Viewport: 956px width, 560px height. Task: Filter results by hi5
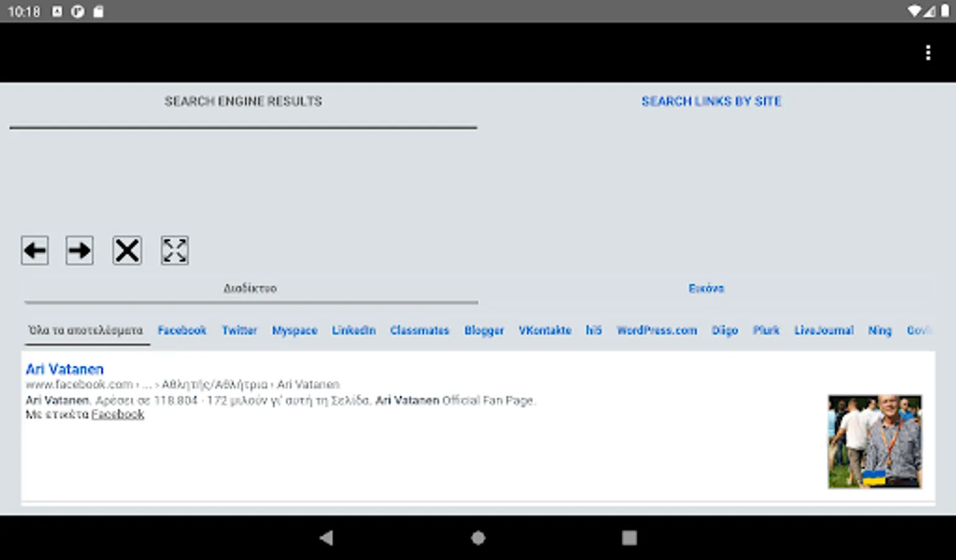[x=594, y=330]
